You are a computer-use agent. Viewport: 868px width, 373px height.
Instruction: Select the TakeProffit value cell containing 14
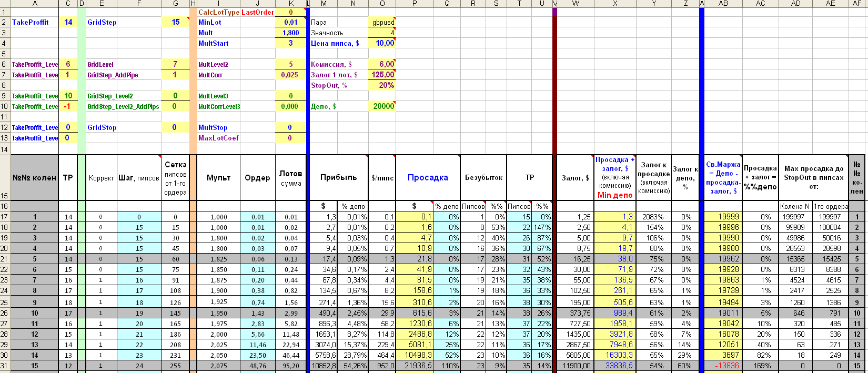pos(68,22)
